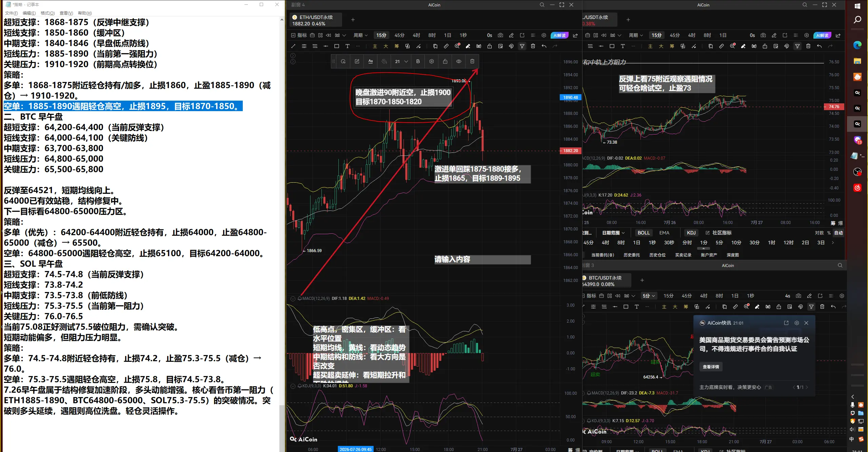
Task: Open 格式 menu in Notepad
Action: coord(47,13)
